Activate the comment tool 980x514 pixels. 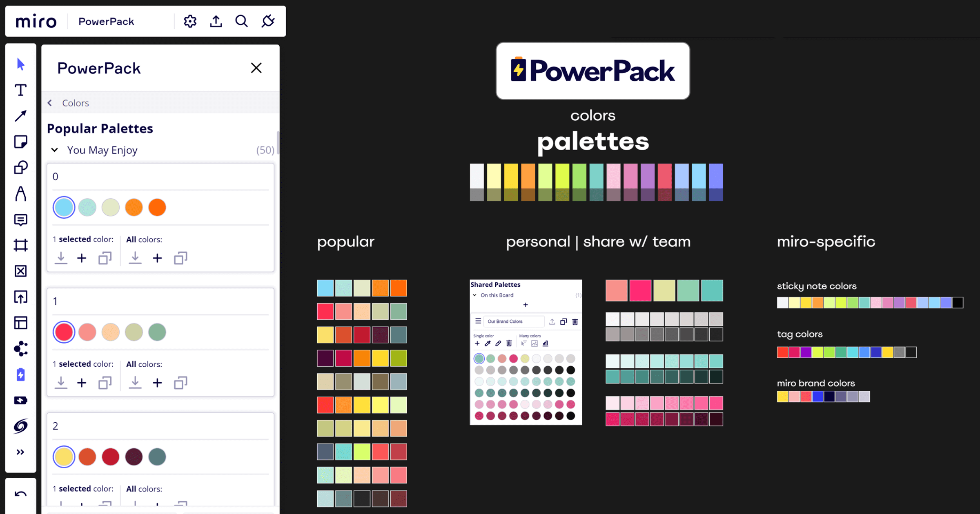[20, 219]
